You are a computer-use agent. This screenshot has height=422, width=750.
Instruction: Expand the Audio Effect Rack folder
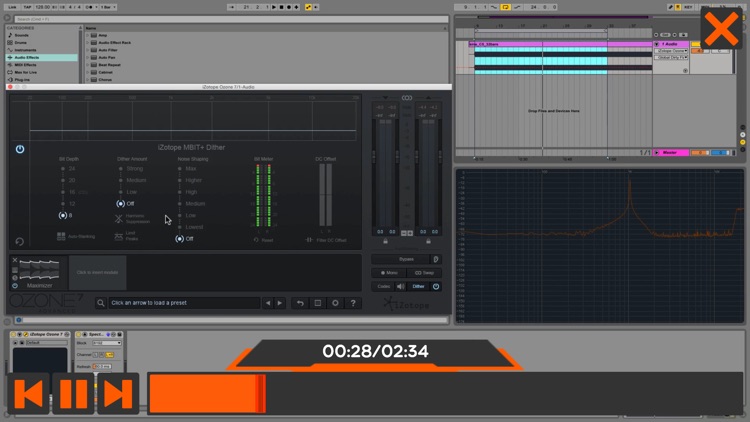(x=88, y=43)
